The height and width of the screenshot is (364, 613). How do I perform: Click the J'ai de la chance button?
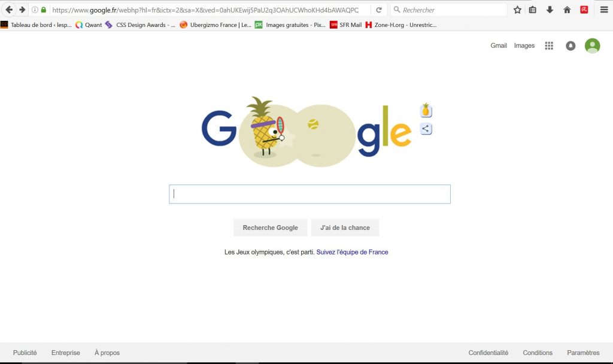(x=345, y=227)
